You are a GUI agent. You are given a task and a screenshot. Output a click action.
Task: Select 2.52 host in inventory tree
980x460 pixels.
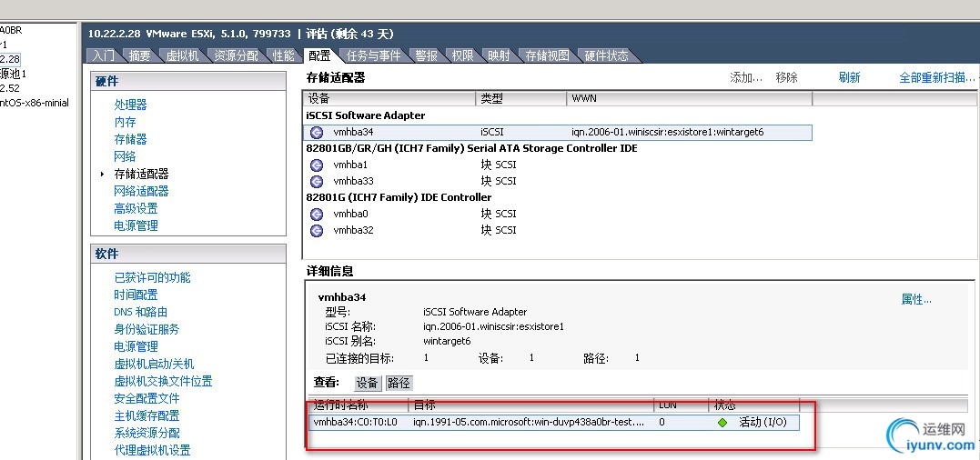pos(10,88)
